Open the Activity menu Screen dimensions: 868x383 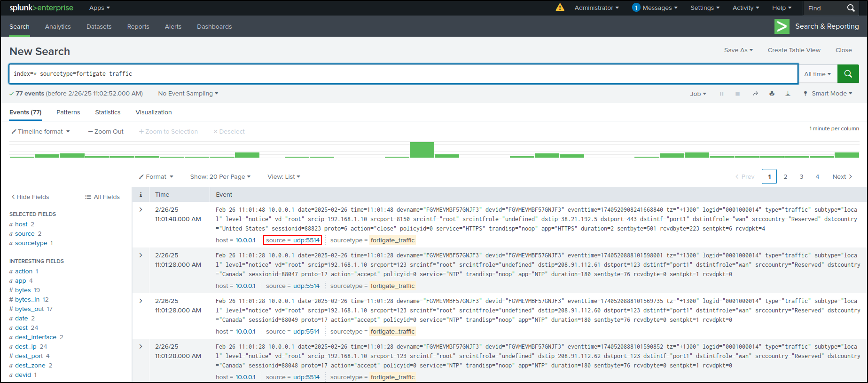pos(746,8)
